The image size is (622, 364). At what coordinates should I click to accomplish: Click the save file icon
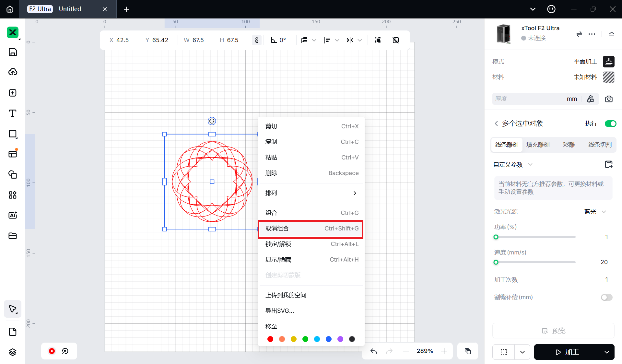coord(13,52)
